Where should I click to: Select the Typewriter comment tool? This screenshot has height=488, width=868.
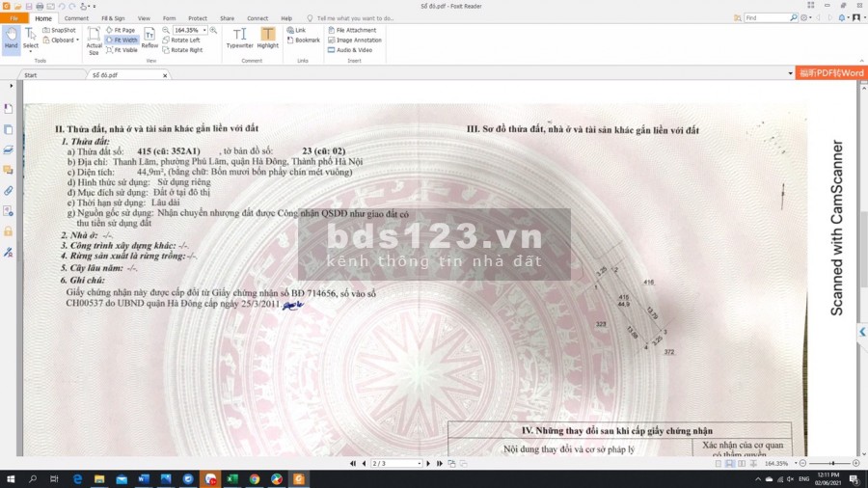click(x=239, y=39)
